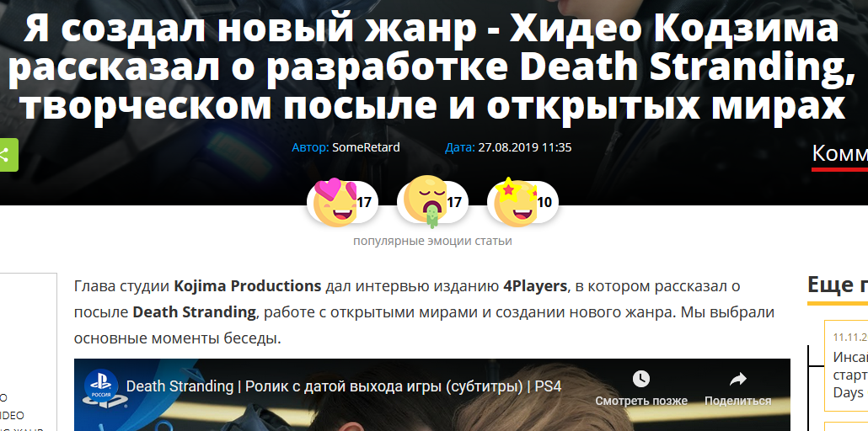This screenshot has height=431, width=868.
Task: React with the heart-eyes emoji
Action: [334, 203]
